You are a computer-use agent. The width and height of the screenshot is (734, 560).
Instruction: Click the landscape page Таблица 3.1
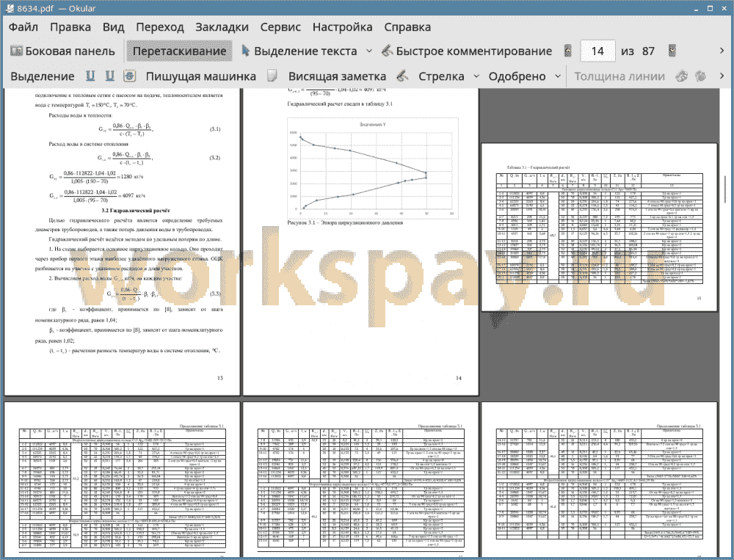click(x=599, y=227)
